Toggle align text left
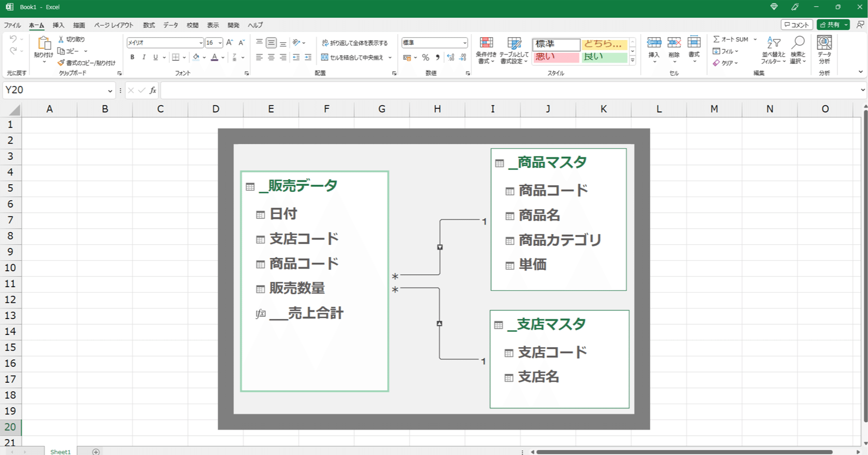The width and height of the screenshot is (868, 455). (259, 58)
